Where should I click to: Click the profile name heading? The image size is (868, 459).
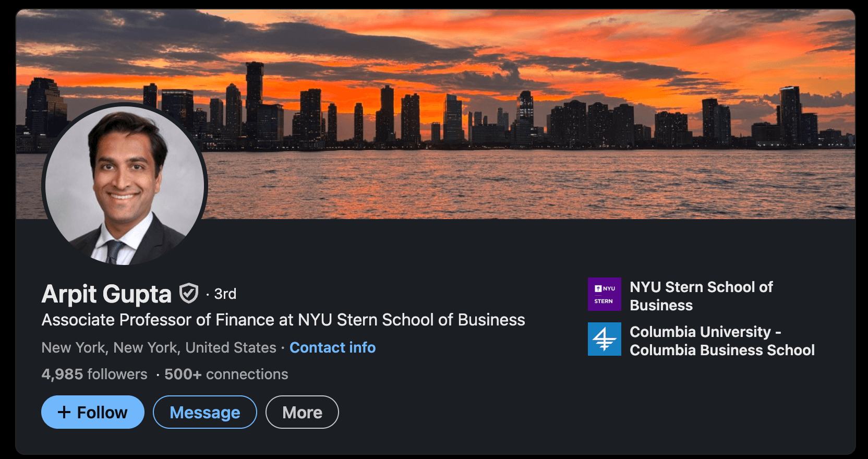107,294
